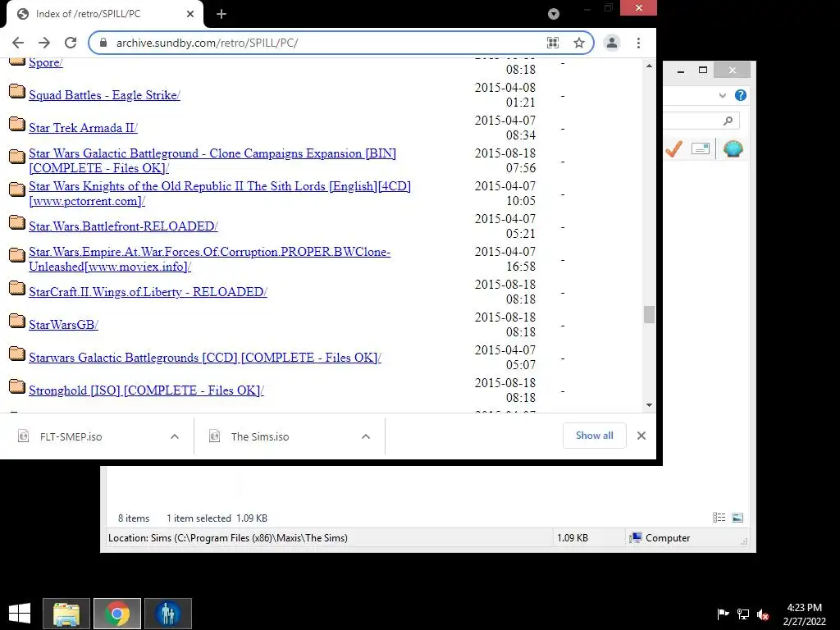The width and height of the screenshot is (840, 630).
Task: Open the FLT-SMEP.iso download
Action: [x=71, y=436]
